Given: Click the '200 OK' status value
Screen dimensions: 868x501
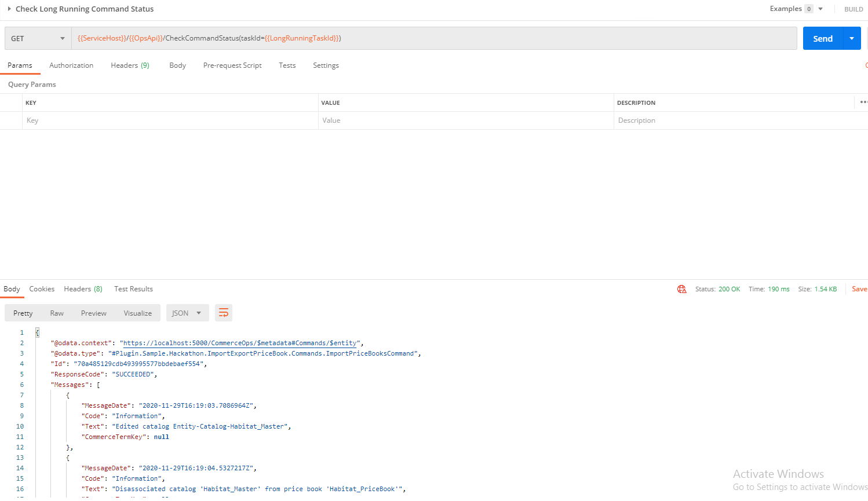Looking at the screenshot, I should (x=730, y=289).
